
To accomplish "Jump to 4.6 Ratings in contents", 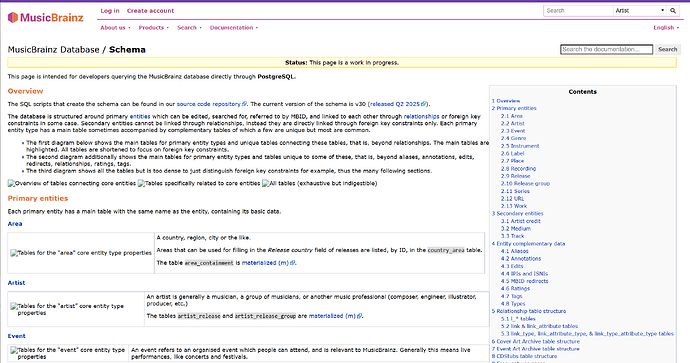I will (515, 289).
